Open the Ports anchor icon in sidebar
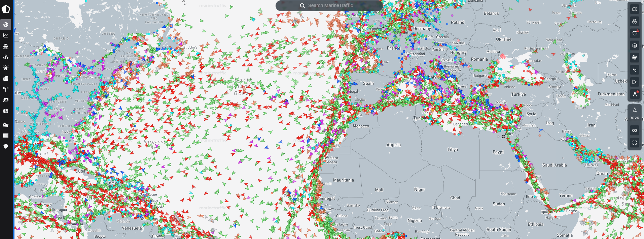 [x=6, y=57]
